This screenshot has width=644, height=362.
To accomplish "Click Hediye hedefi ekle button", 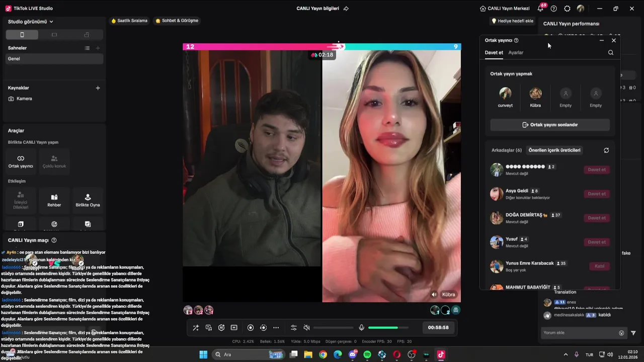I will (x=512, y=21).
